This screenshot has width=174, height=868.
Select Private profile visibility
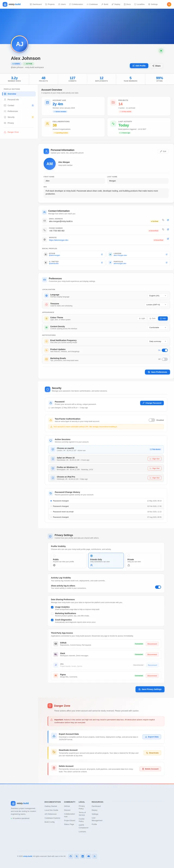[143, 561]
